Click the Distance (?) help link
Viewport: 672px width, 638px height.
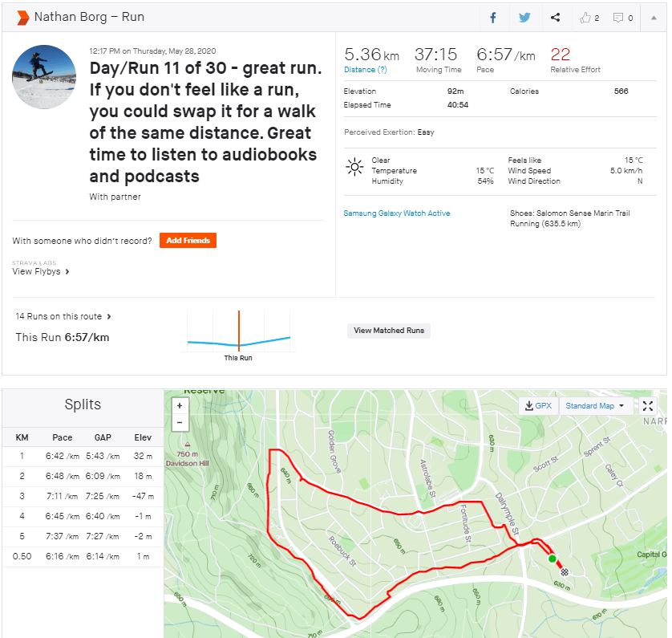tap(365, 70)
